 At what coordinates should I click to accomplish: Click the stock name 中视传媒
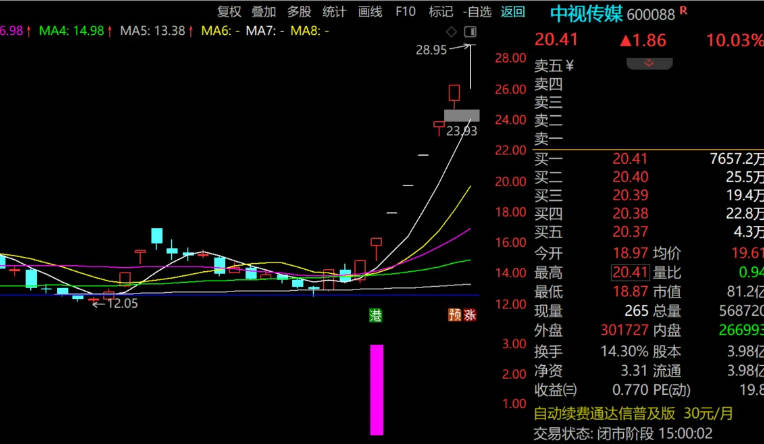click(586, 14)
